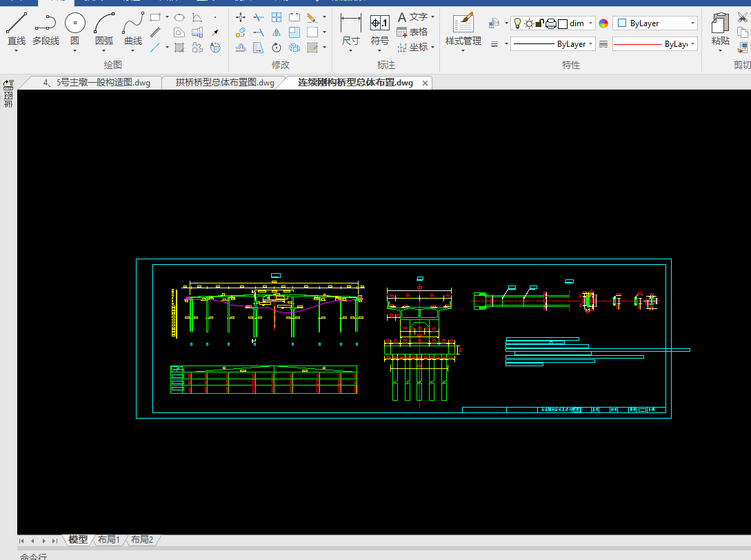This screenshot has width=751, height=560.
Task: Click the dim layer color square
Action: pos(563,23)
